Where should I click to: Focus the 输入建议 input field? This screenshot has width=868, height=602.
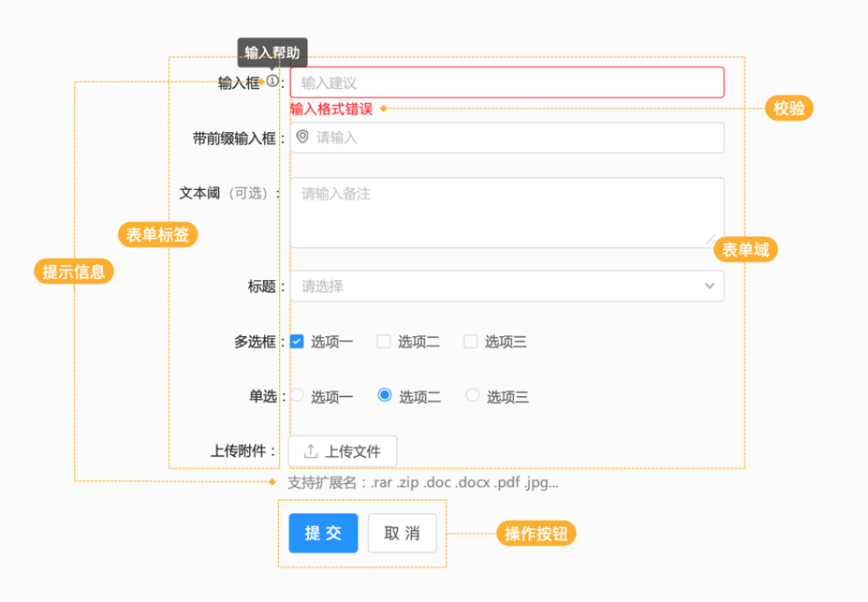[x=506, y=82]
